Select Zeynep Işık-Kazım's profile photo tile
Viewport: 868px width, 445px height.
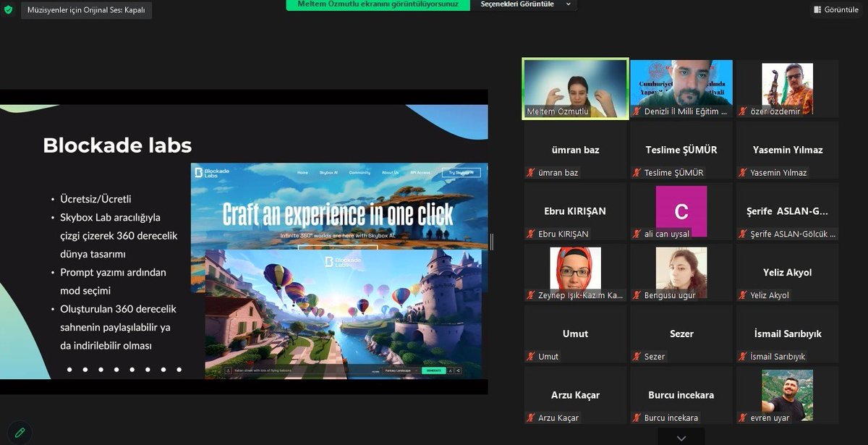tap(575, 273)
